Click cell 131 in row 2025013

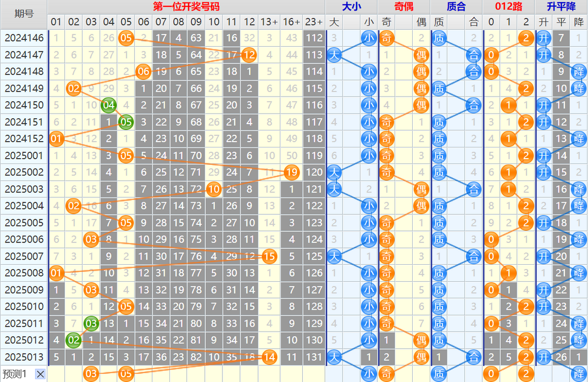(314, 357)
